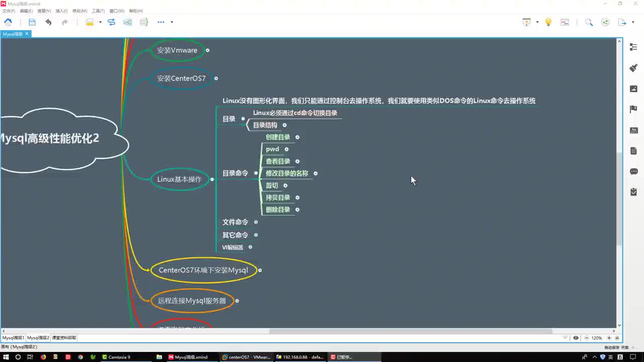Undo the last action
The width and height of the screenshot is (644, 362).
click(48, 22)
